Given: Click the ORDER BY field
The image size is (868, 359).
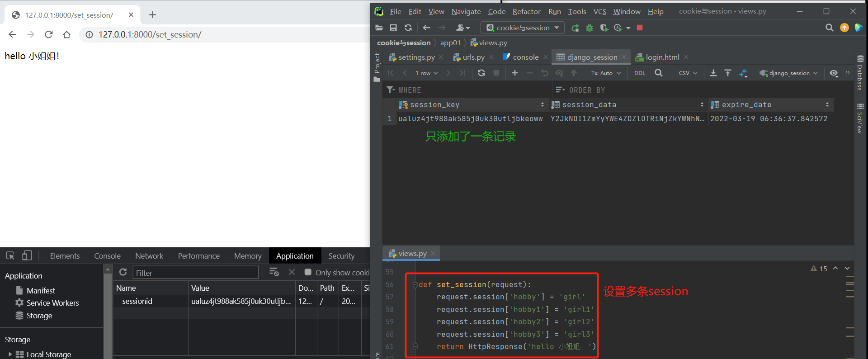Looking at the screenshot, I should point(586,90).
